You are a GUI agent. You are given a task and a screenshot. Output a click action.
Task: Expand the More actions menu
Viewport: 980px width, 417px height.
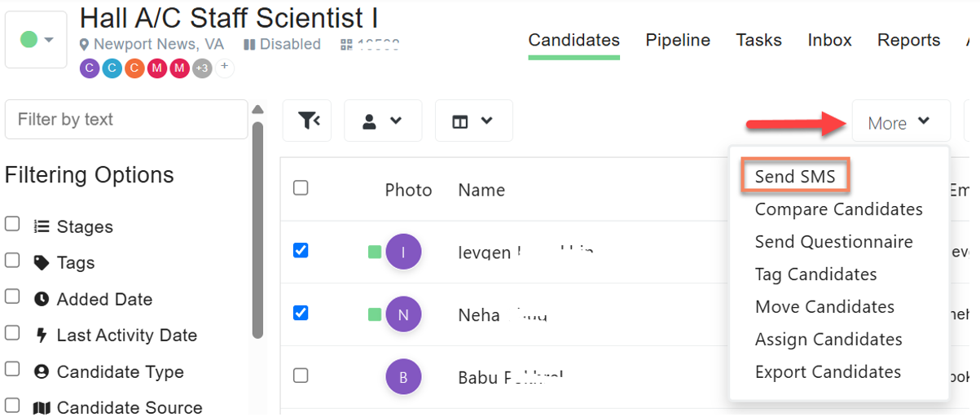pyautogui.click(x=901, y=123)
